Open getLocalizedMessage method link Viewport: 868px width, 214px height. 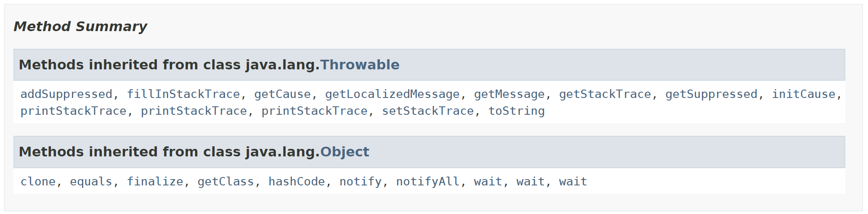tap(392, 94)
